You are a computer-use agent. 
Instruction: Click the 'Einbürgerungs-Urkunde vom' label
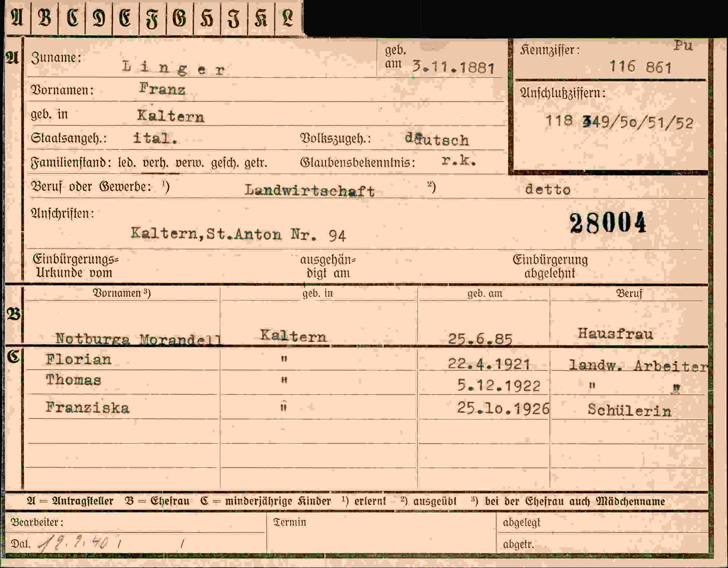tap(75, 266)
